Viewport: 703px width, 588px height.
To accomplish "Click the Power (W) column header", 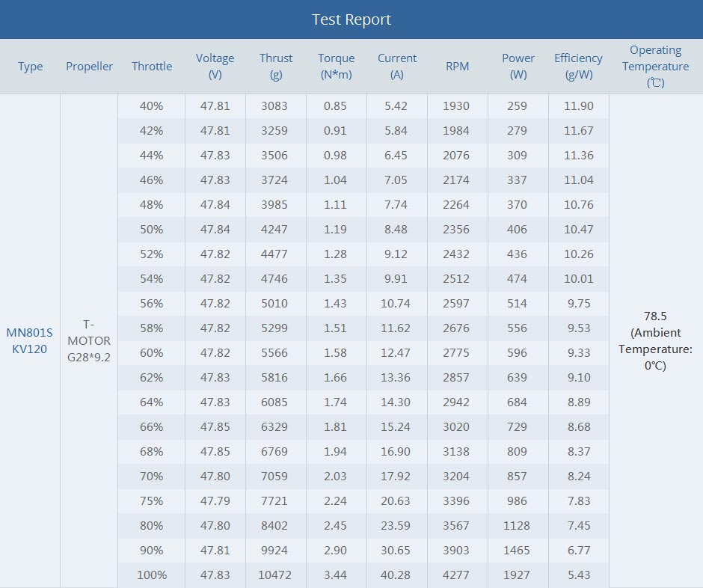I will 518,67.
